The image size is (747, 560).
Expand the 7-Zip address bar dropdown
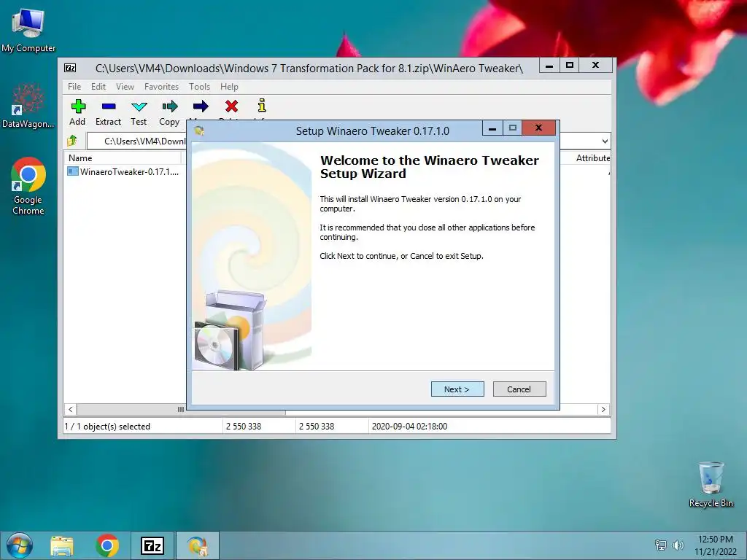click(605, 141)
